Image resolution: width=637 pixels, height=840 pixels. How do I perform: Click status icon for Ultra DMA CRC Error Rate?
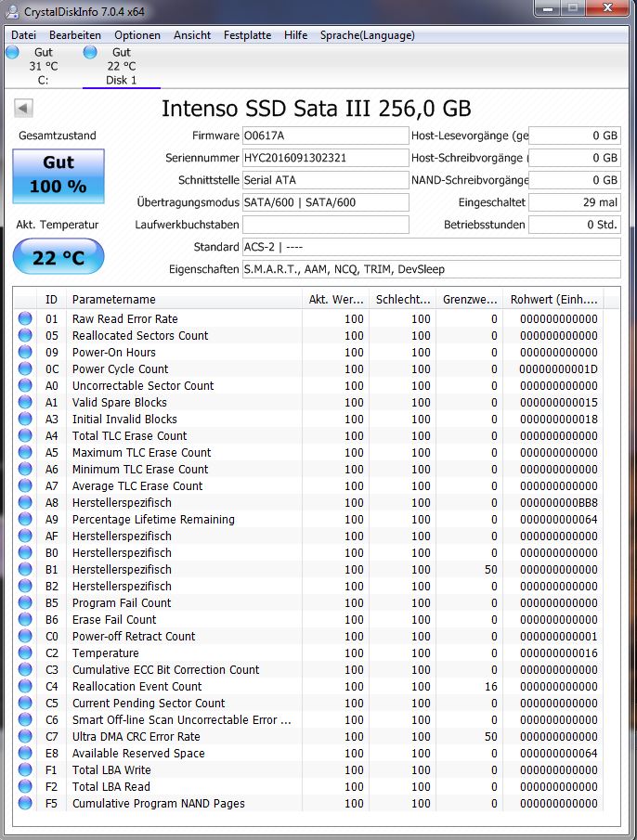click(25, 737)
